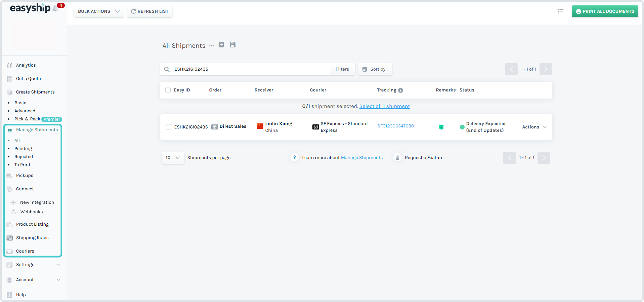
Task: Open the three-dots menu beside All Shipments
Action: point(212,46)
